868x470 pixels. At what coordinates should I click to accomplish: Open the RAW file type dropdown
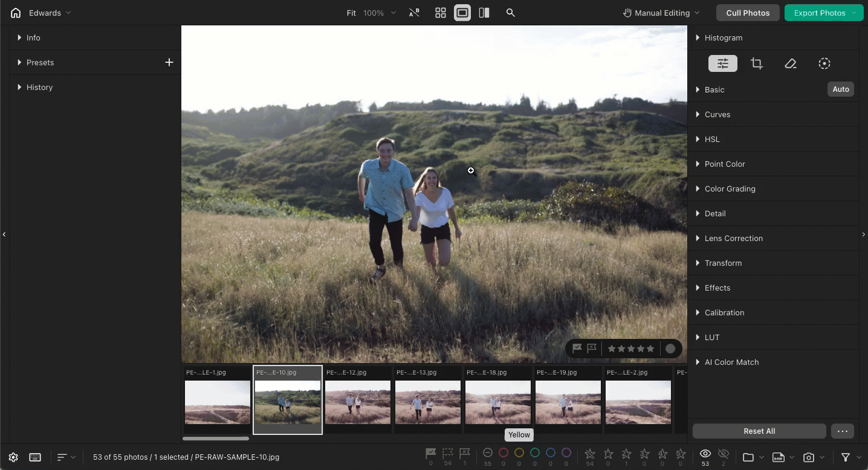click(783, 457)
